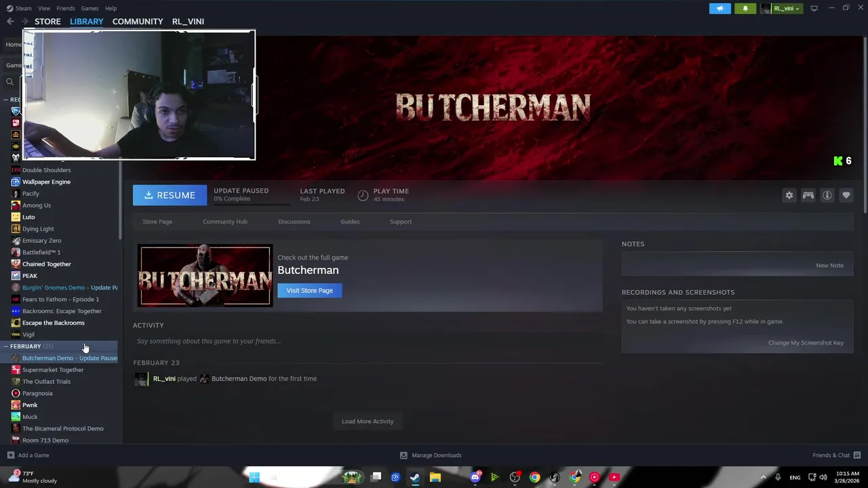The image size is (868, 488).
Task: Open the Games menu
Action: pyautogui.click(x=90, y=8)
